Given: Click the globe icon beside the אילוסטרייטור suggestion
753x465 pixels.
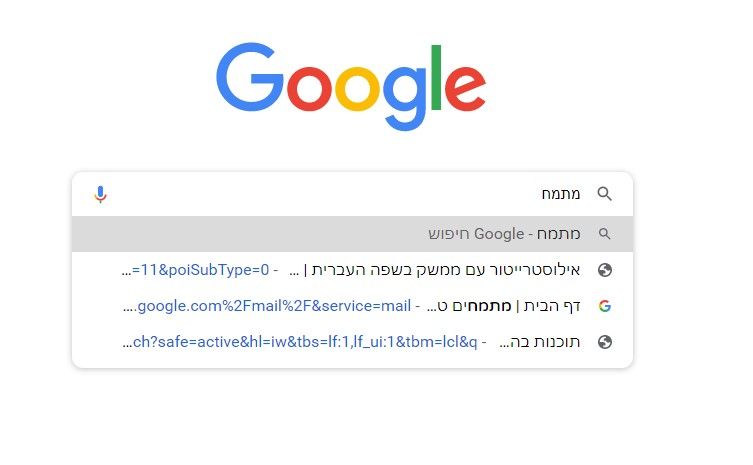Looking at the screenshot, I should click(605, 270).
